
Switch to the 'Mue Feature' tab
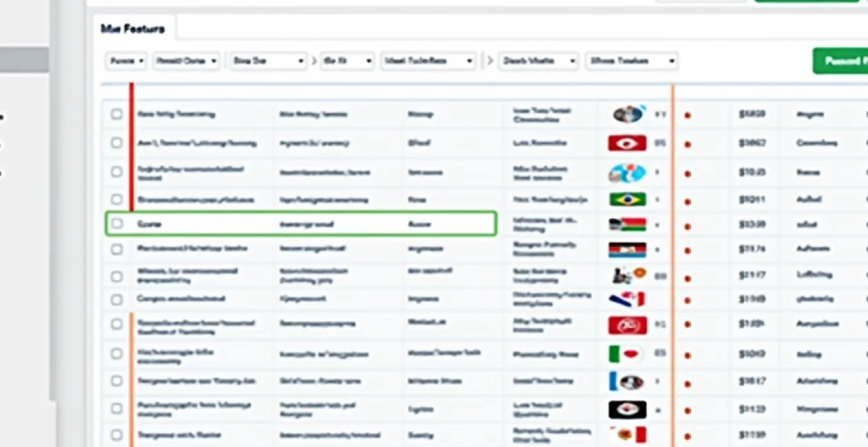coord(133,29)
